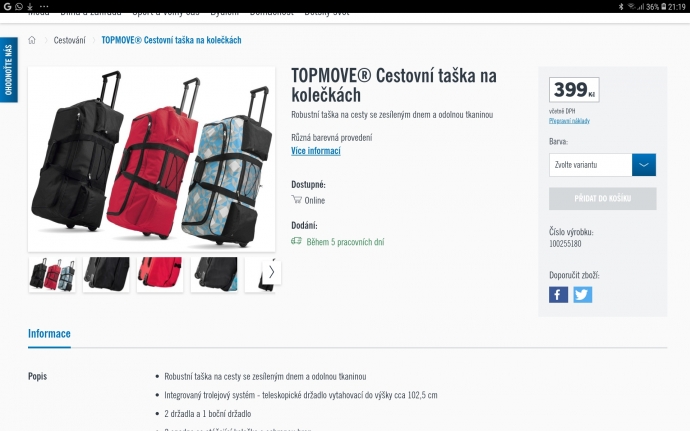This screenshot has width=690, height=431.
Task: Go to the home breadcrumb icon
Action: (x=32, y=40)
